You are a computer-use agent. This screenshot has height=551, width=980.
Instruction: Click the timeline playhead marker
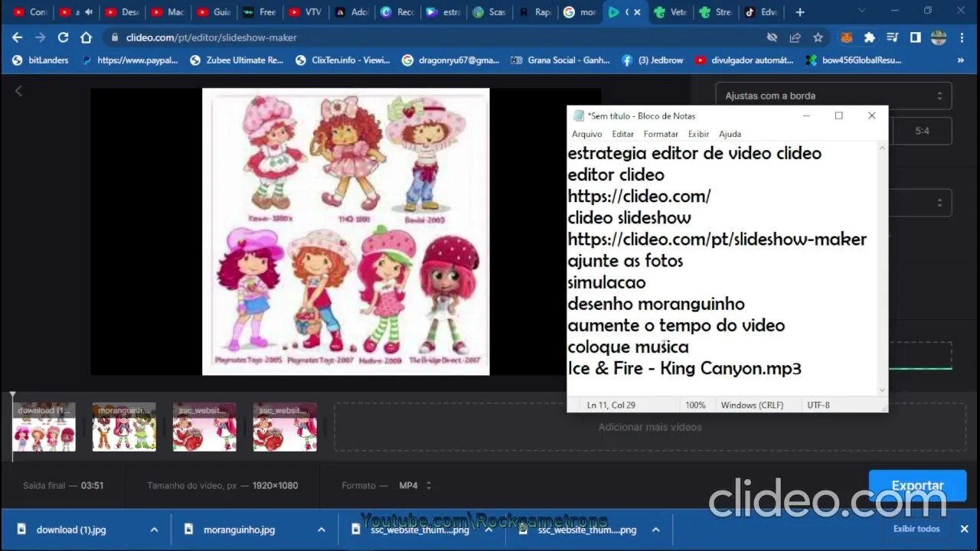[12, 396]
